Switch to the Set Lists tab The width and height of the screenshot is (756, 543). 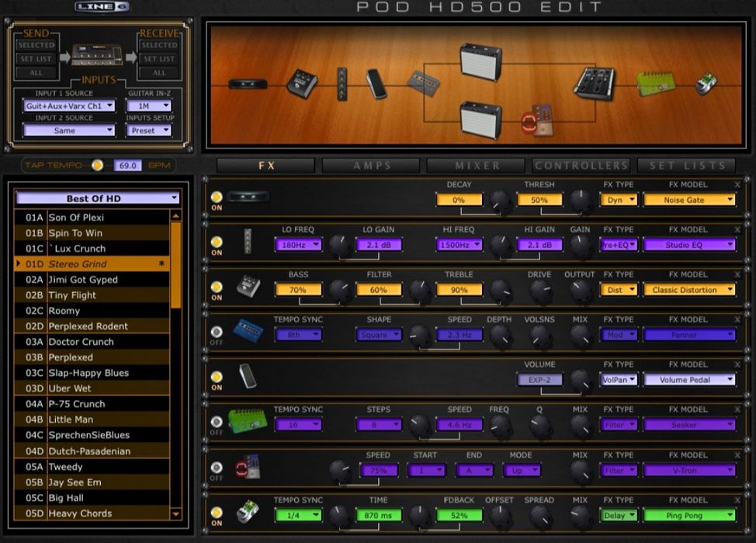(687, 165)
